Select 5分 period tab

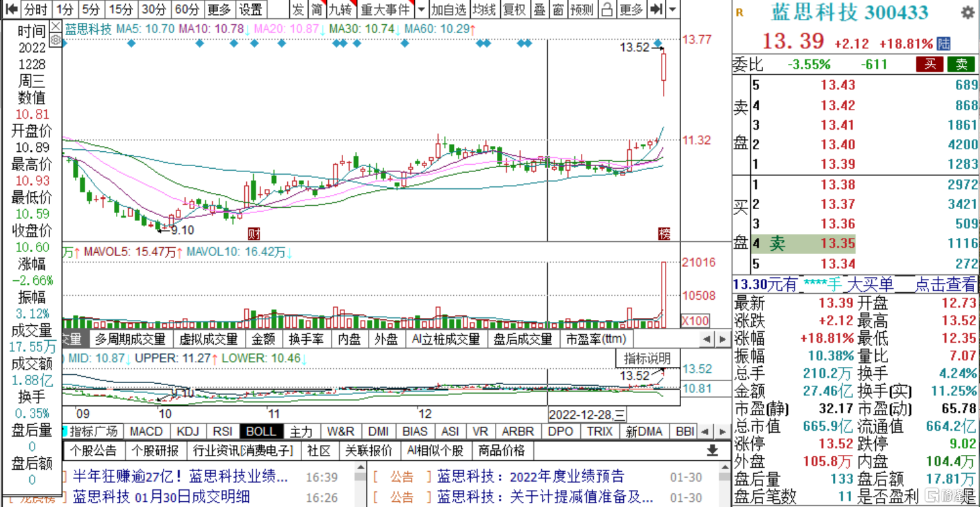(x=91, y=9)
